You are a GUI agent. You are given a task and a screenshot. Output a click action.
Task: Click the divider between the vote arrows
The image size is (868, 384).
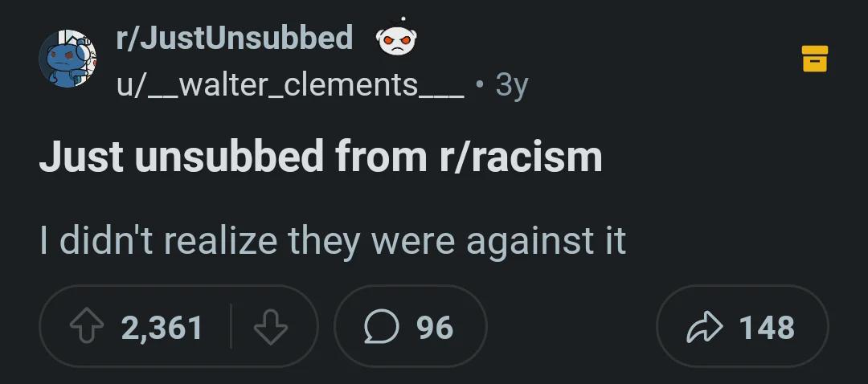pos(231,326)
